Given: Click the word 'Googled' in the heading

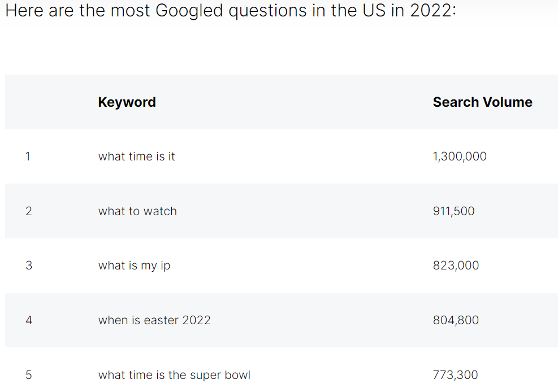Looking at the screenshot, I should (189, 11).
